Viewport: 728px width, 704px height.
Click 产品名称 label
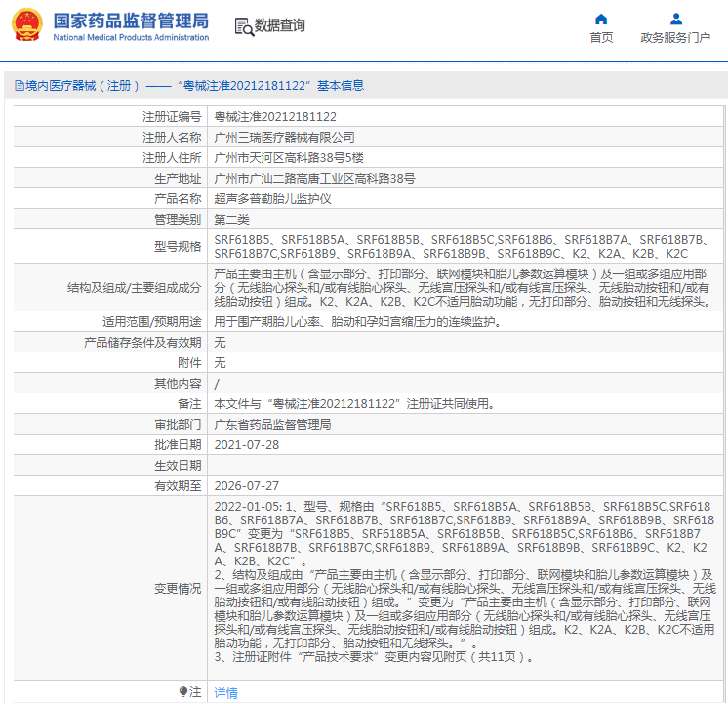point(178,199)
